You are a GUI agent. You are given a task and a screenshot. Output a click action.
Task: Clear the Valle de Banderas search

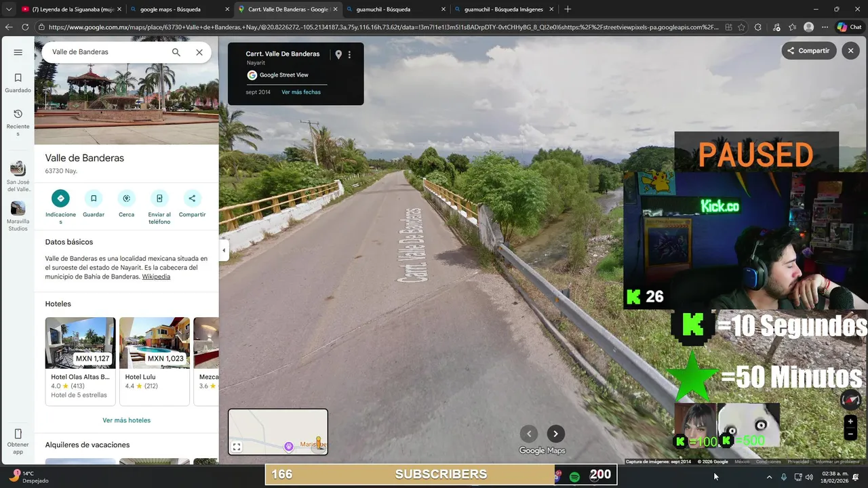199,52
